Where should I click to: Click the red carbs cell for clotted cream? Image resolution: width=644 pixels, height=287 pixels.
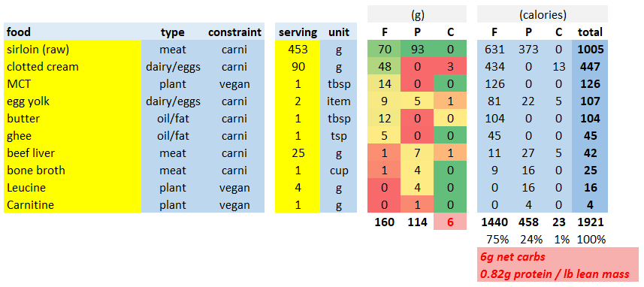point(449,67)
